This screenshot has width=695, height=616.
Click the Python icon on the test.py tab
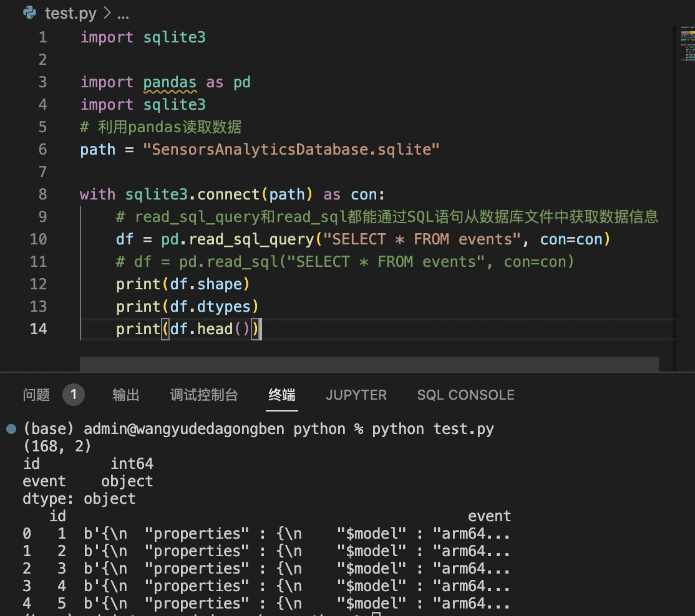(29, 12)
